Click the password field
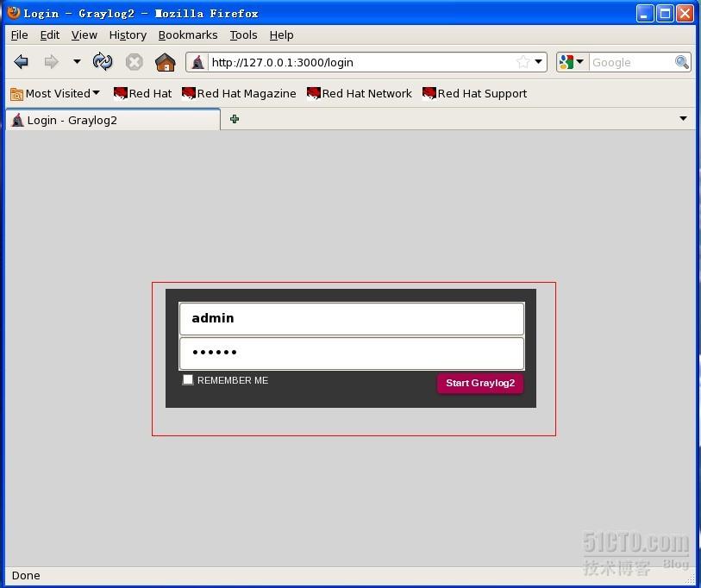This screenshot has height=588, width=701. pos(352,353)
